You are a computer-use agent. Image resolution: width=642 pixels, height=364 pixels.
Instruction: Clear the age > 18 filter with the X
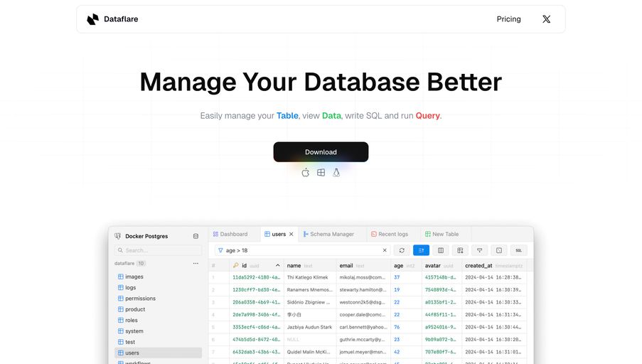tap(385, 250)
